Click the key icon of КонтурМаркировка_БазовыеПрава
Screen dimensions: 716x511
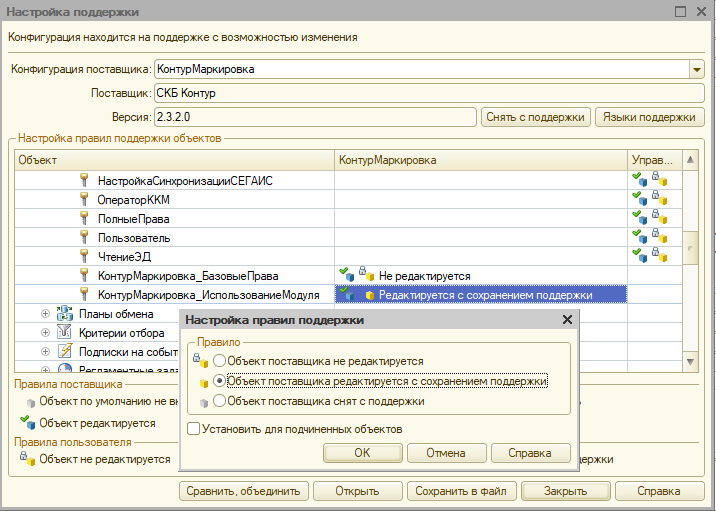(84, 275)
